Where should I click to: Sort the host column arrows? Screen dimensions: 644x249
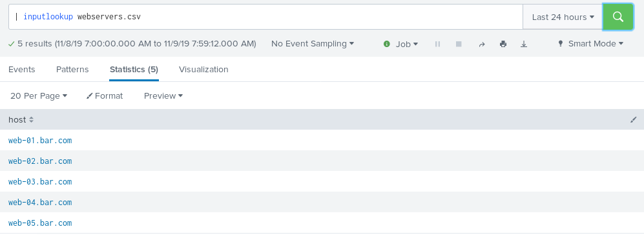pos(31,120)
